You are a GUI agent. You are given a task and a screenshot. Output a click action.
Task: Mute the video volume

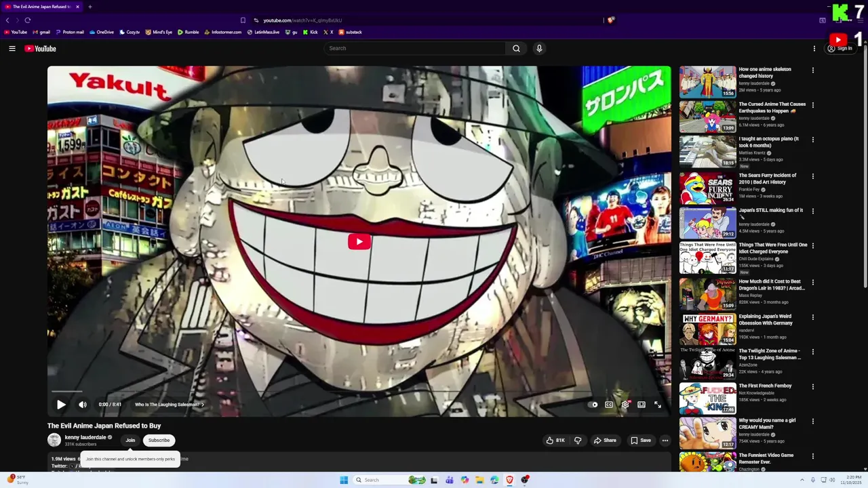[x=83, y=405]
